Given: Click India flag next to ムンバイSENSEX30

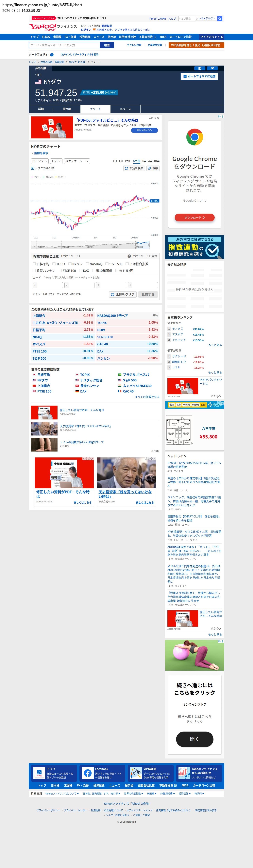Looking at the screenshot, I should pos(120,386).
